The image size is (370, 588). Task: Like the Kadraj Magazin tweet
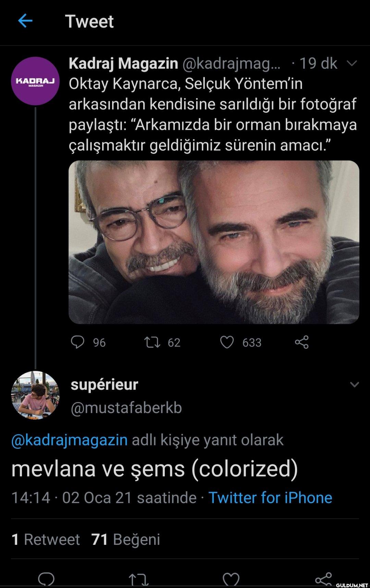click(227, 342)
